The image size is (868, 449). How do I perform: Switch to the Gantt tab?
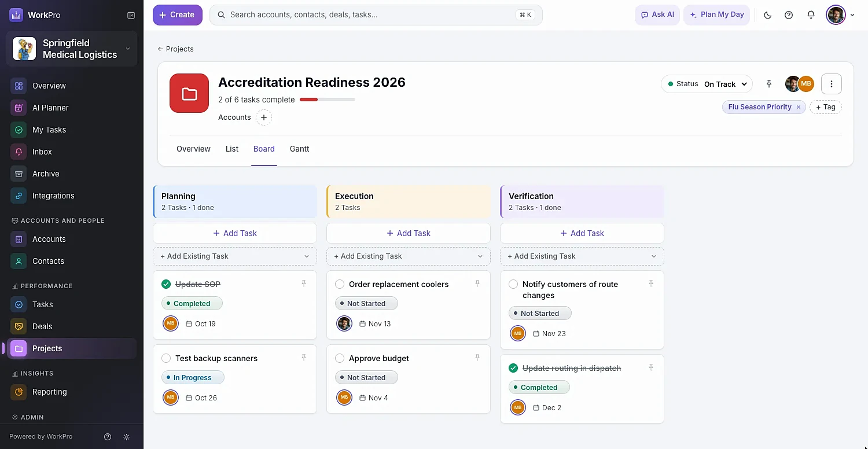(x=300, y=149)
